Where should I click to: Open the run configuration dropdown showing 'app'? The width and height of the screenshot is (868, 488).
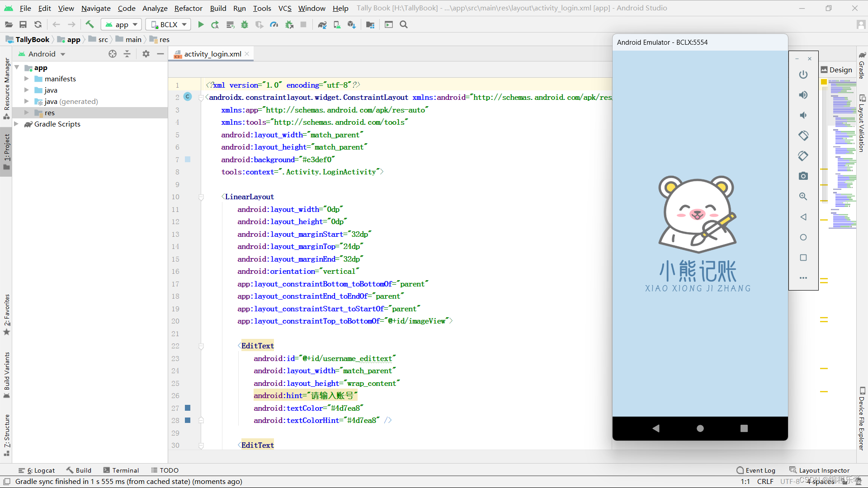pyautogui.click(x=121, y=24)
